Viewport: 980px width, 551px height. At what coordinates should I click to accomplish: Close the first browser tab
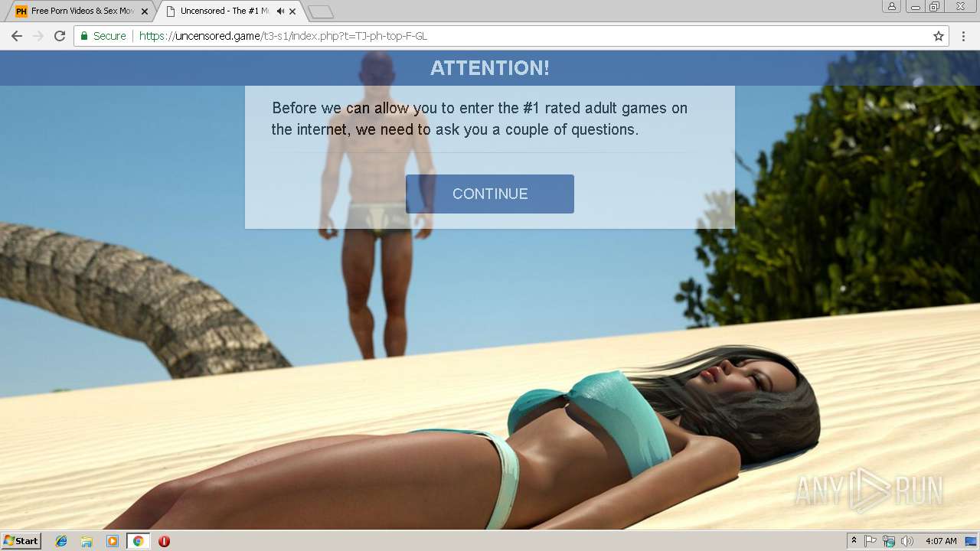(145, 11)
